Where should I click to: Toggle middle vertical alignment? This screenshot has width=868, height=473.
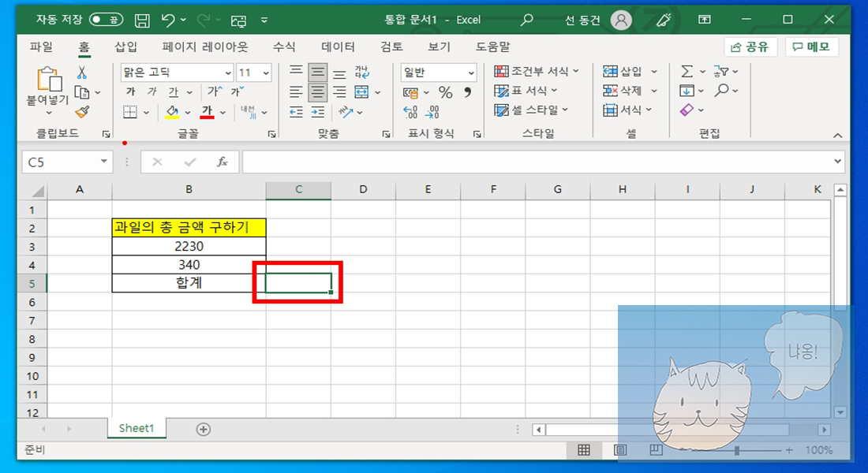(x=318, y=73)
